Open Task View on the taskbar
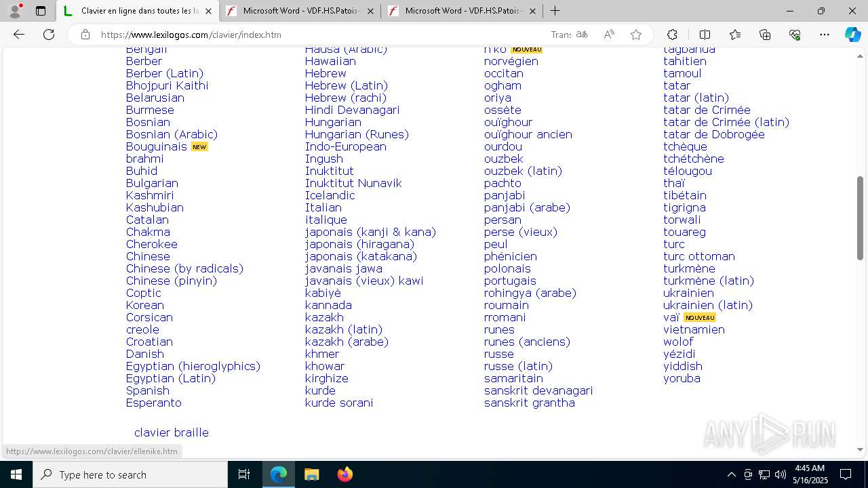The height and width of the screenshot is (488, 868). coord(244,474)
